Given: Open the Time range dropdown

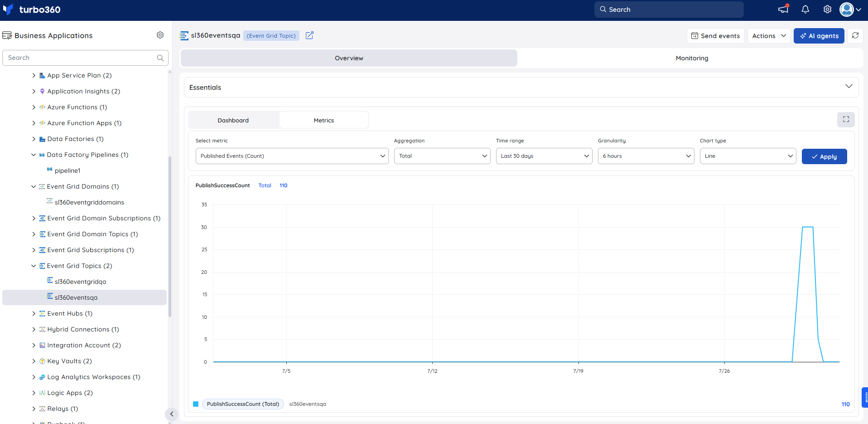Looking at the screenshot, I should 544,156.
